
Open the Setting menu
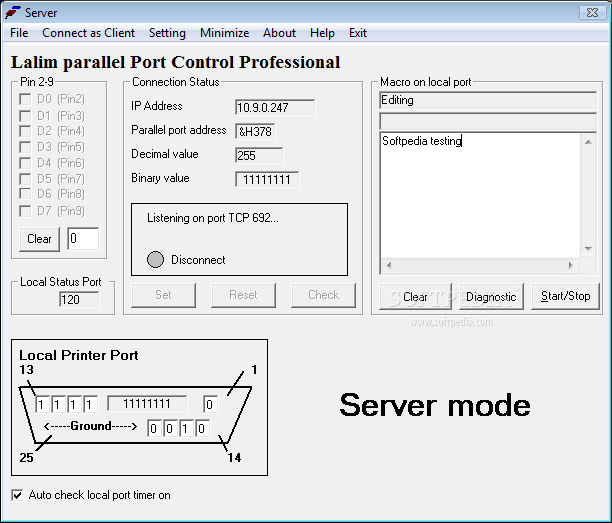167,33
